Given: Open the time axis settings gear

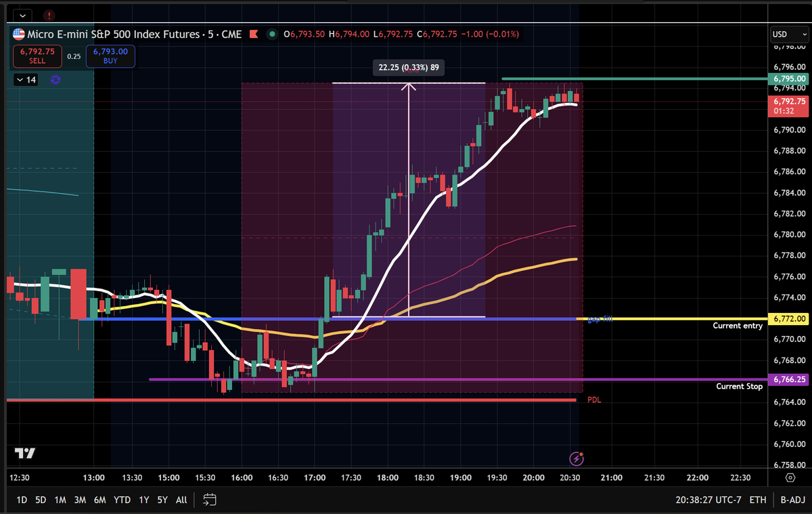Looking at the screenshot, I should pyautogui.click(x=790, y=477).
